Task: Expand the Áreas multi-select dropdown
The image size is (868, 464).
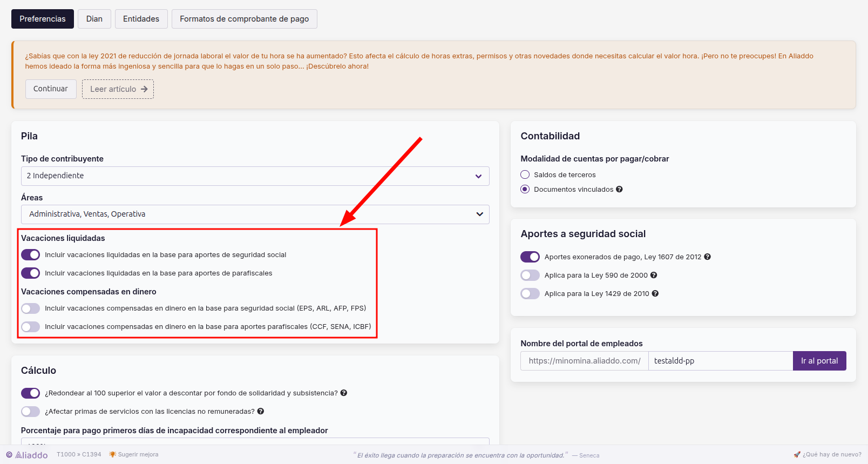Action: click(x=255, y=214)
